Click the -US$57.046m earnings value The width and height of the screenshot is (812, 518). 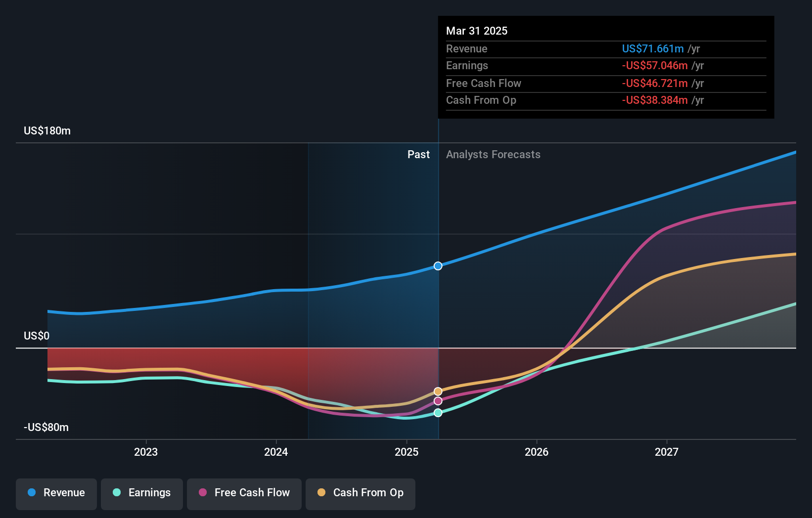click(x=655, y=65)
